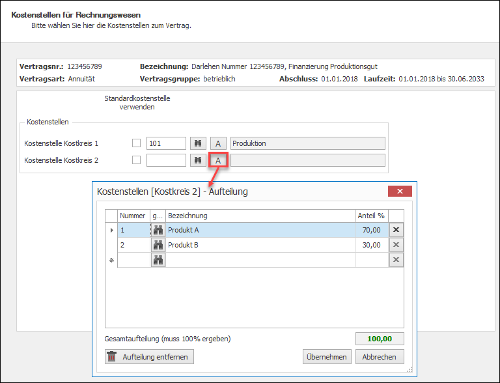Select the row indicator of Produkt A
The width and height of the screenshot is (500, 383).
coord(112,230)
